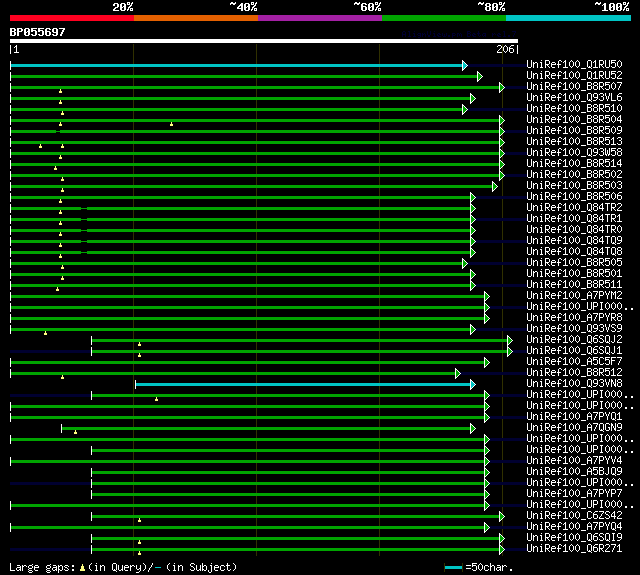Click the arrowhead ending the UniRef100_B8R512 alignment

click(x=458, y=373)
